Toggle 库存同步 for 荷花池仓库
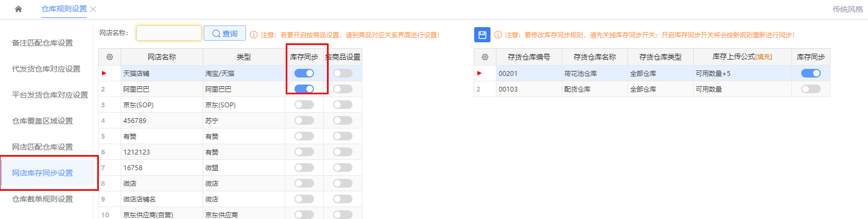Screen dimensions: 868x219 coord(811,73)
